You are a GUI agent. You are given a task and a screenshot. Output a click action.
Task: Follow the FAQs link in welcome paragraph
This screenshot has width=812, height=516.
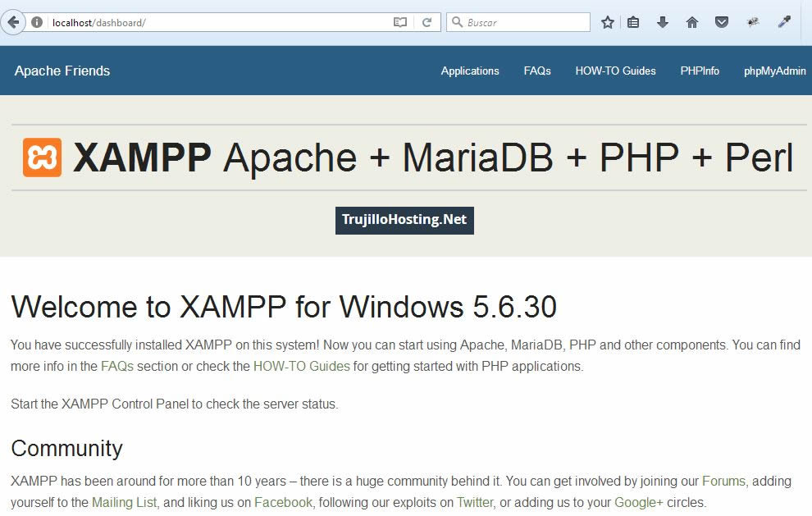tap(117, 366)
